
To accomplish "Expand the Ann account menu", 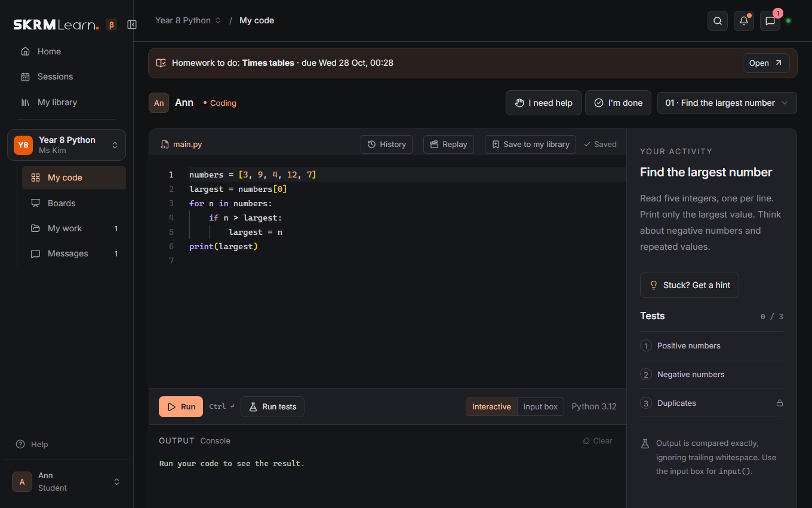I will click(x=66, y=482).
